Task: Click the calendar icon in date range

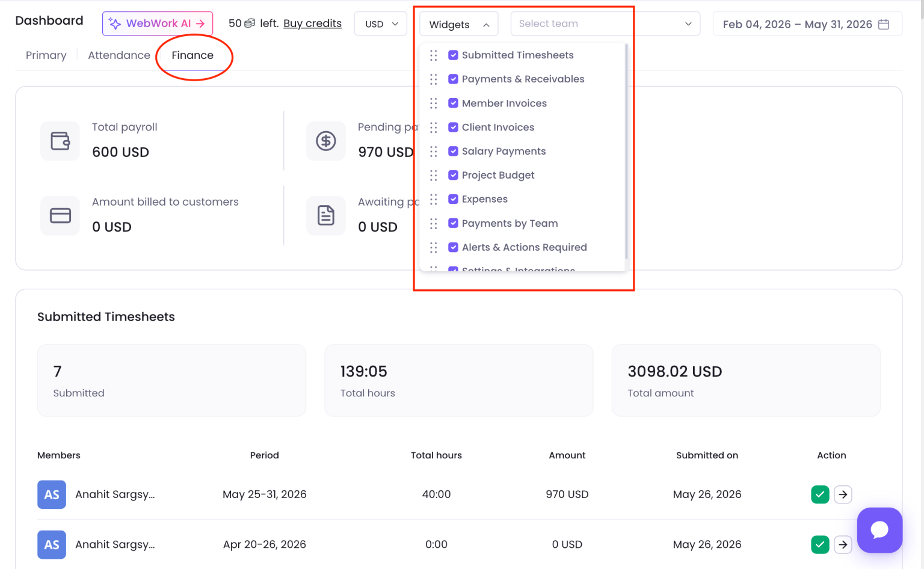Action: coord(884,24)
